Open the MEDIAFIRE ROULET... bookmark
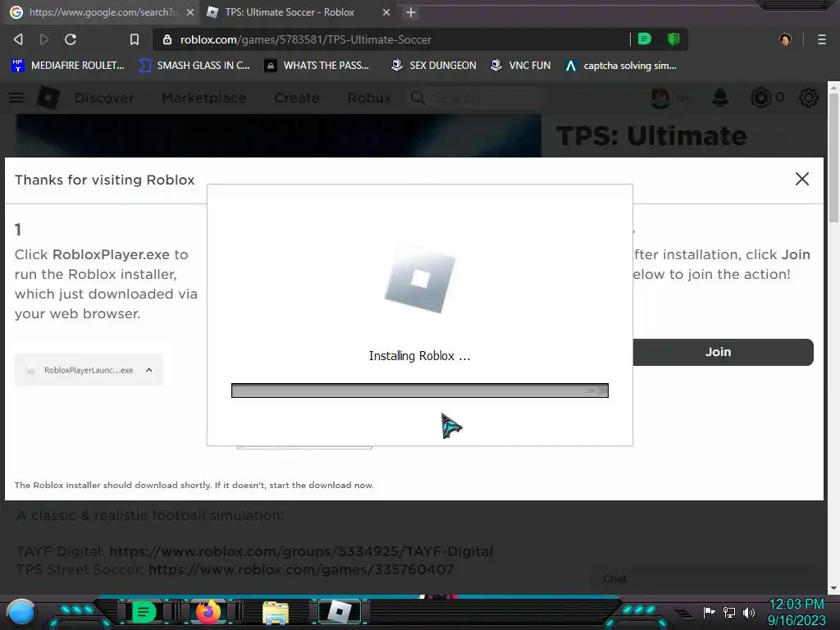Screen dimensions: 840x630 point(68,66)
